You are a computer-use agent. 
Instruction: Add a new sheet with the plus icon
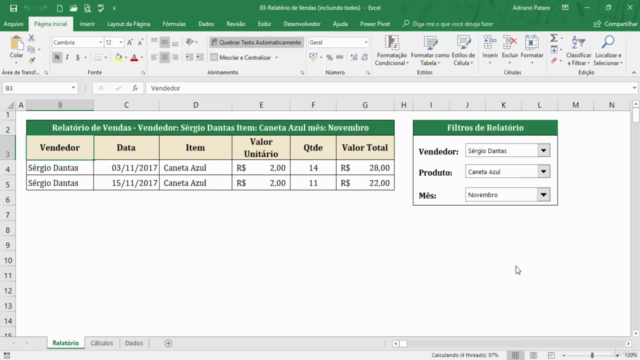168,343
